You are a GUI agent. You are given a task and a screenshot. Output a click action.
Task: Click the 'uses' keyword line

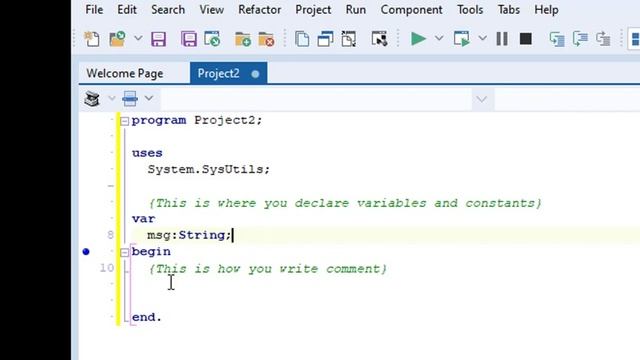tap(147, 153)
